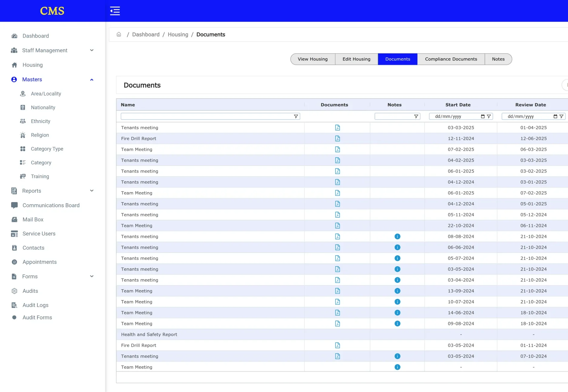The image size is (568, 392).
Task: Click the filter icon in the Notes column
Action: pyautogui.click(x=416, y=116)
